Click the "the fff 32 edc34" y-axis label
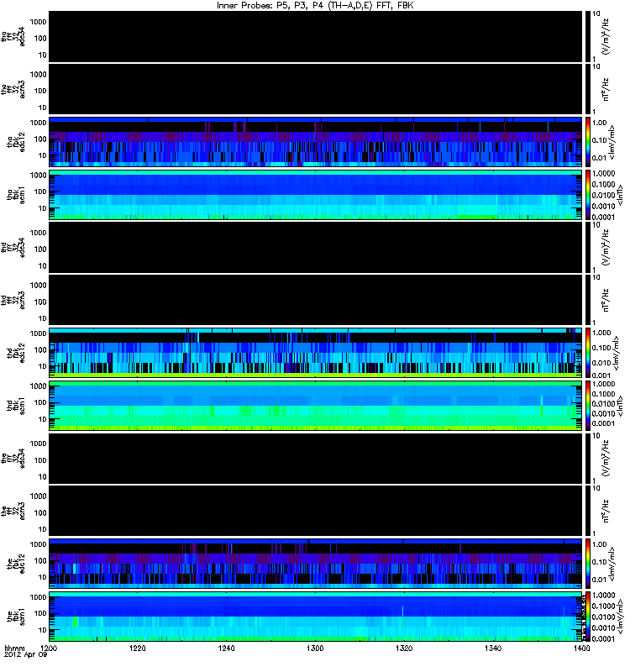The width and height of the screenshot is (630, 672). 13,459
